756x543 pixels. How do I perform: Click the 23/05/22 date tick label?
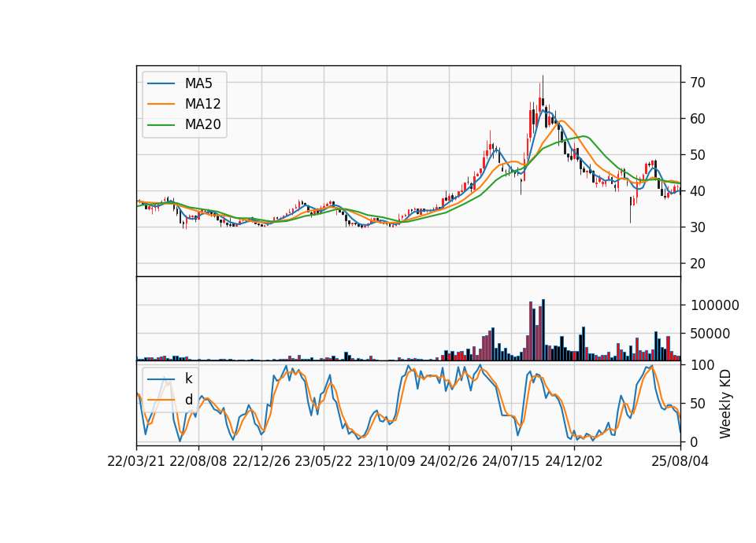(324, 462)
